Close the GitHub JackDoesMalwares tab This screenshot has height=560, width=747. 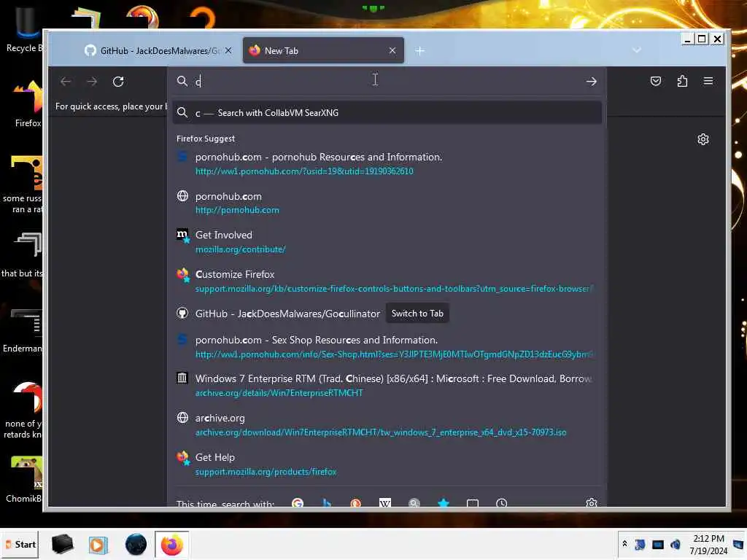coord(228,50)
